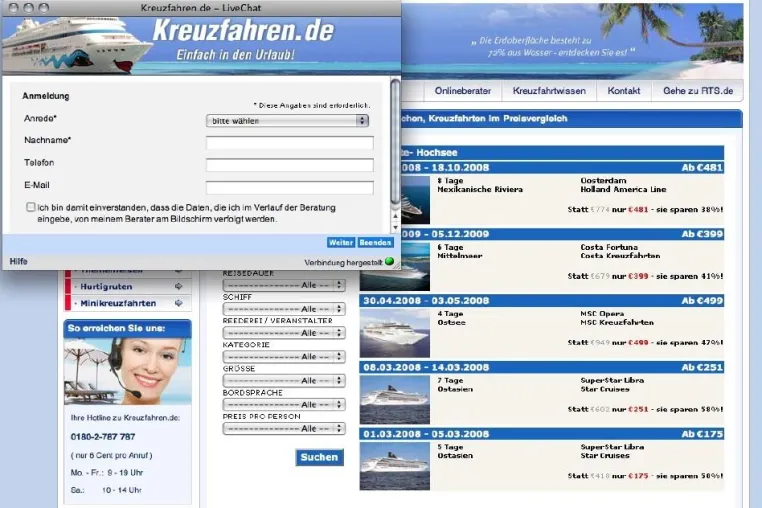Open the 08.03.2008 - 14.03.2008 offer header

coord(541,367)
